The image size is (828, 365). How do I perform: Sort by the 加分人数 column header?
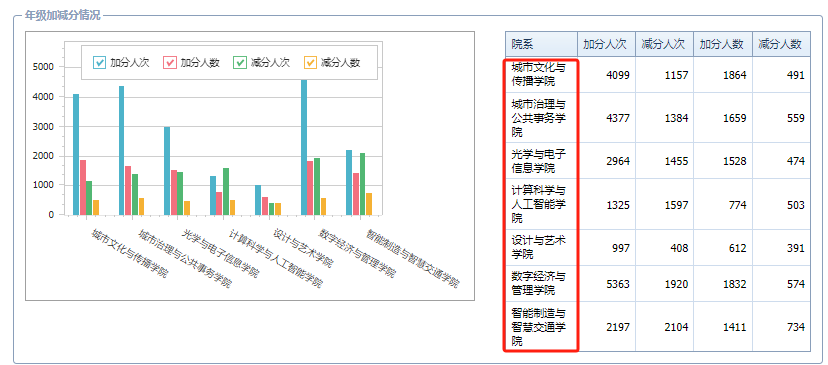(x=722, y=44)
